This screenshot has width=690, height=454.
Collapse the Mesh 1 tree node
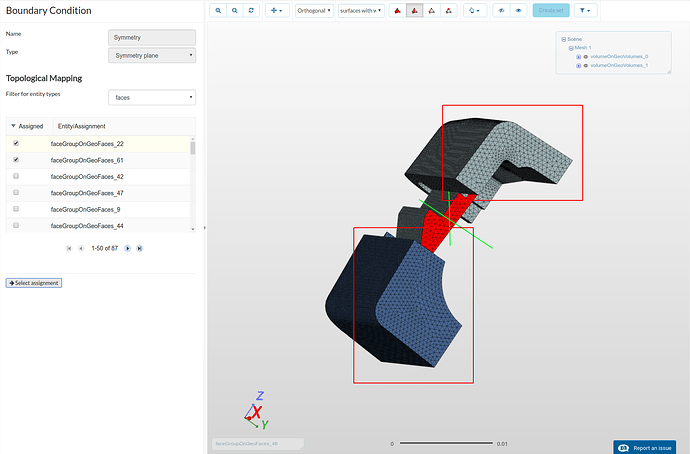[569, 47]
